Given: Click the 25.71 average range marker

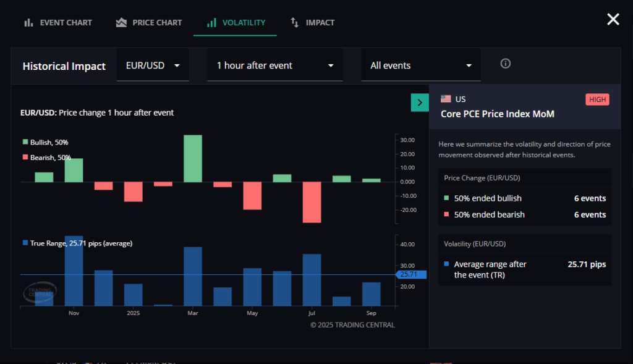Looking at the screenshot, I should click(410, 274).
